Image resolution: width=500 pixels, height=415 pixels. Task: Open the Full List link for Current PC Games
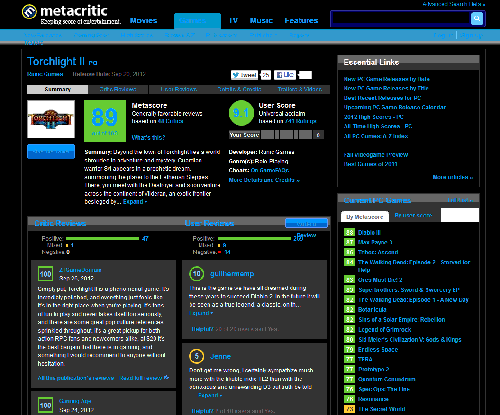[460, 200]
